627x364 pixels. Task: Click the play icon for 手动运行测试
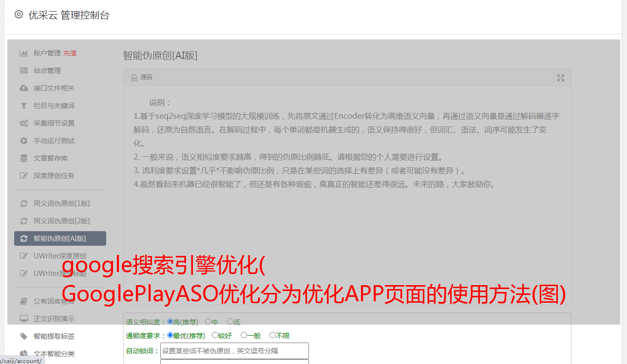click(23, 141)
